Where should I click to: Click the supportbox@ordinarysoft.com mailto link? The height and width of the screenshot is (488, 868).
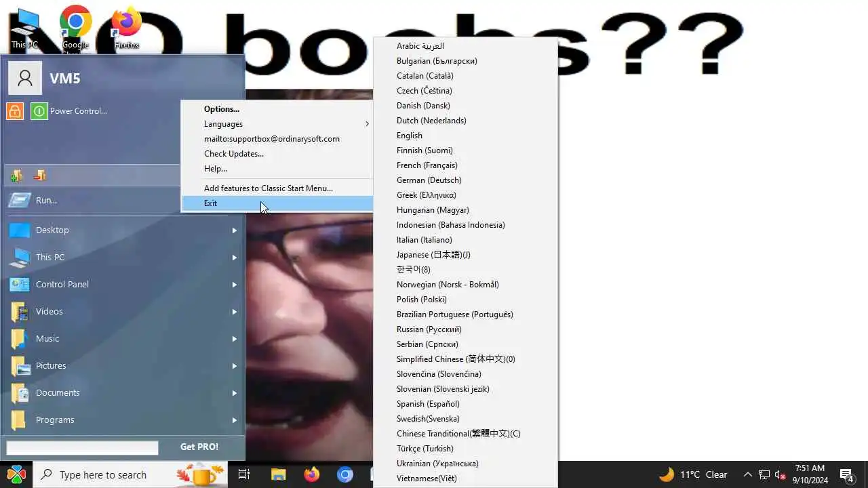click(277, 139)
